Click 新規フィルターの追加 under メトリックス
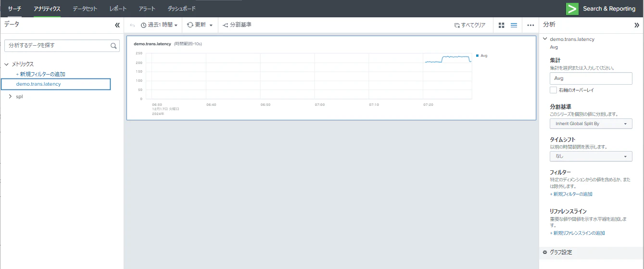Image resolution: width=644 pixels, height=269 pixels. coord(41,74)
